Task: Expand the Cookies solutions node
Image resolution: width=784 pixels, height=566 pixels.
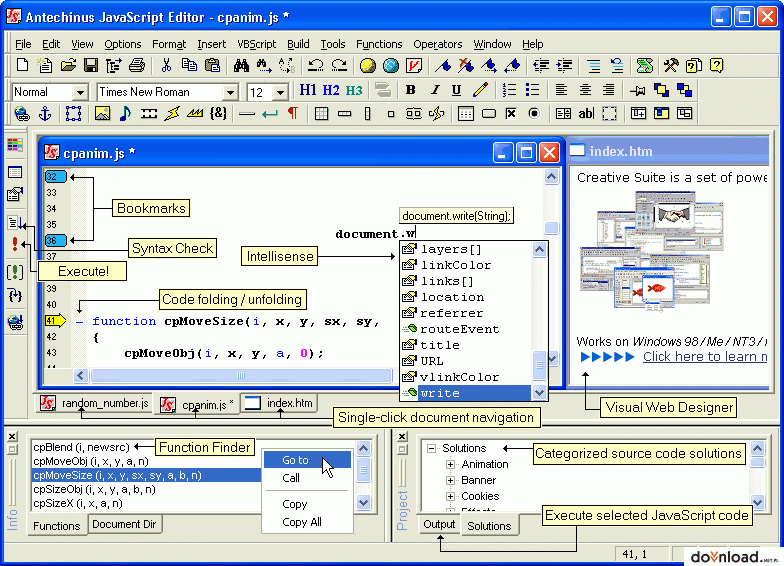Action: pos(450,496)
